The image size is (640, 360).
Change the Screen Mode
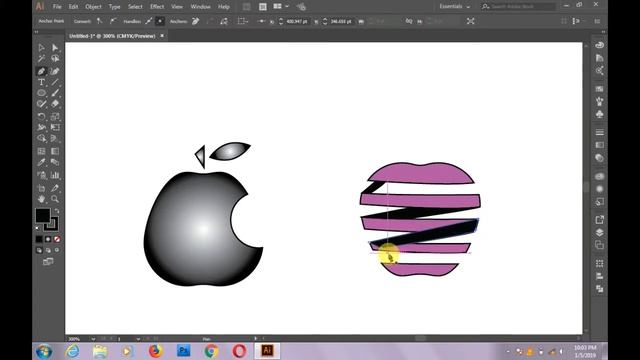48,262
